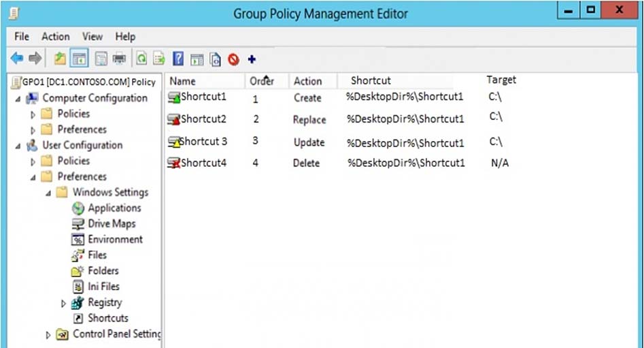
Task: Select the Shortcut4 delete entry row
Action: point(339,163)
